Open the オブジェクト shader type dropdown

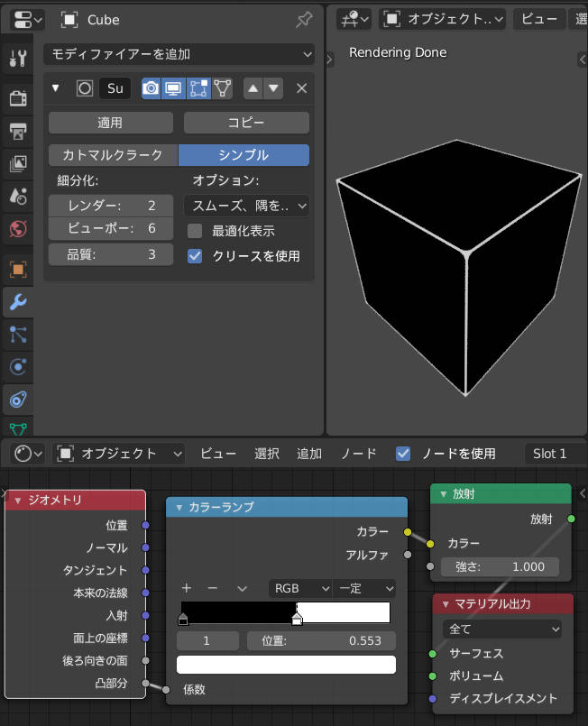(x=118, y=454)
